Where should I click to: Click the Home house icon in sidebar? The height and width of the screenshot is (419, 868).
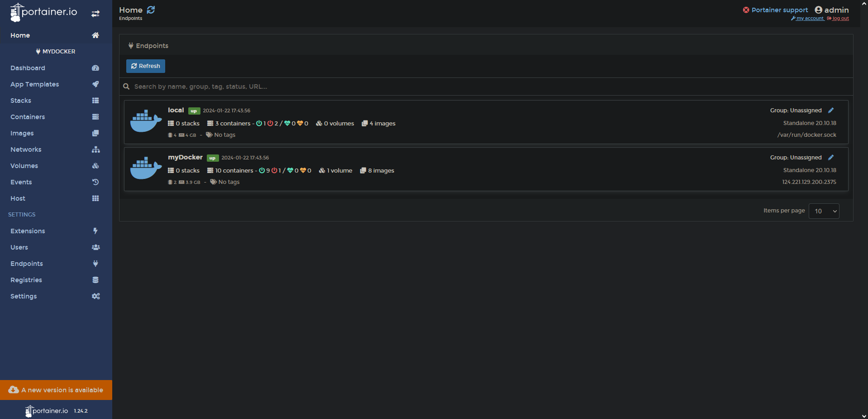pos(95,35)
